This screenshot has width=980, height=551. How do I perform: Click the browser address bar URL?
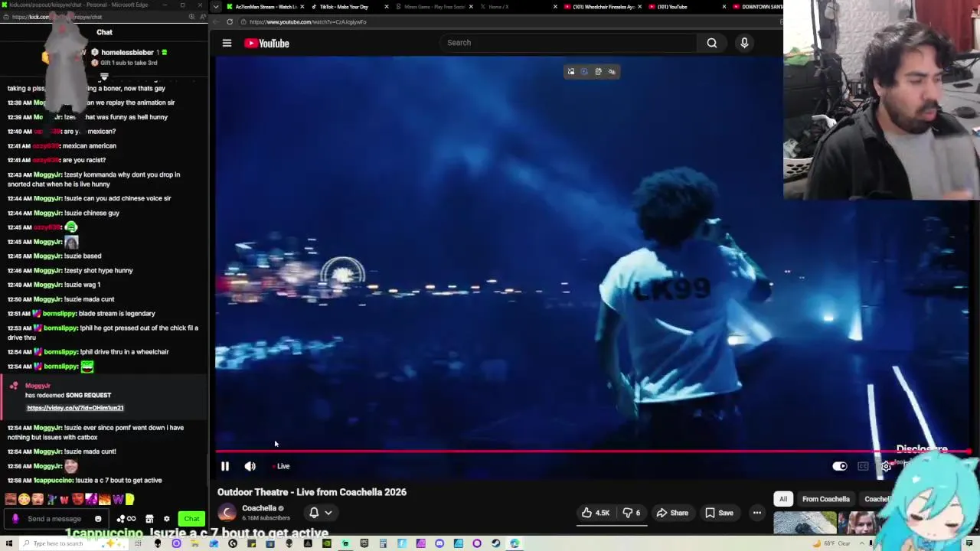308,21
